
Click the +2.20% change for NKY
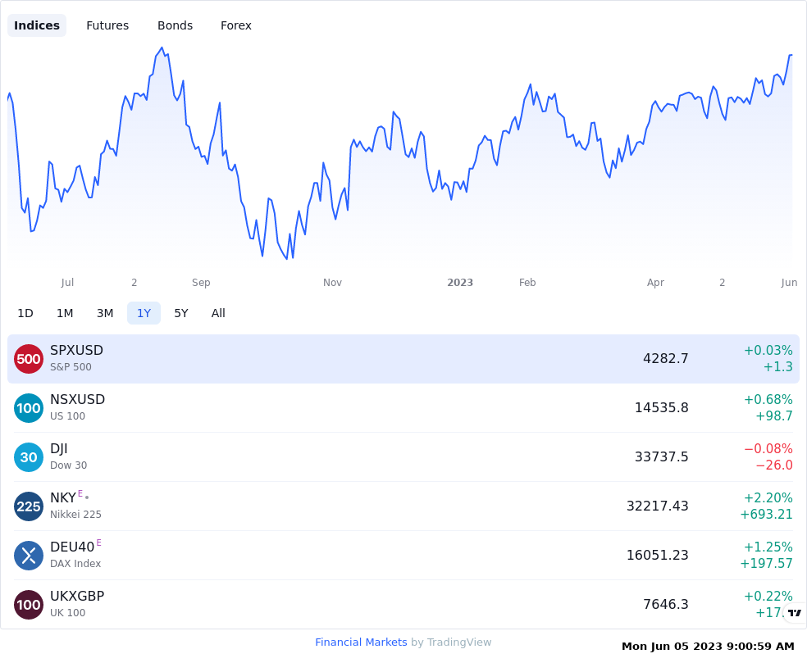[x=768, y=497]
